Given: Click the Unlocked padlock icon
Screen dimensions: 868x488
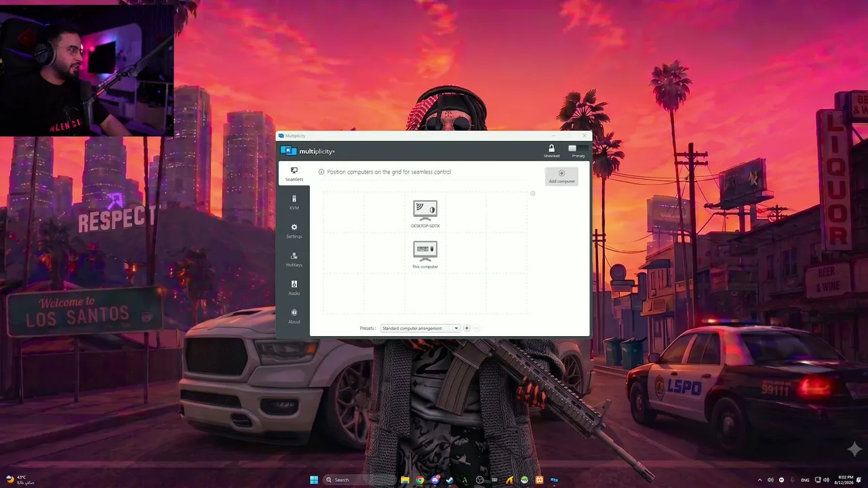Looking at the screenshot, I should [x=551, y=148].
